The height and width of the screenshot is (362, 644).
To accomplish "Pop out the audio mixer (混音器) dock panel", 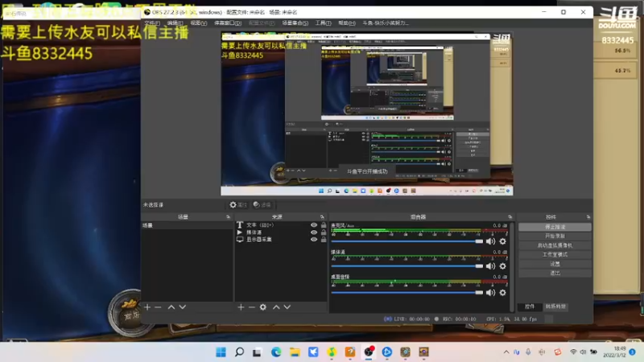I will tap(510, 216).
